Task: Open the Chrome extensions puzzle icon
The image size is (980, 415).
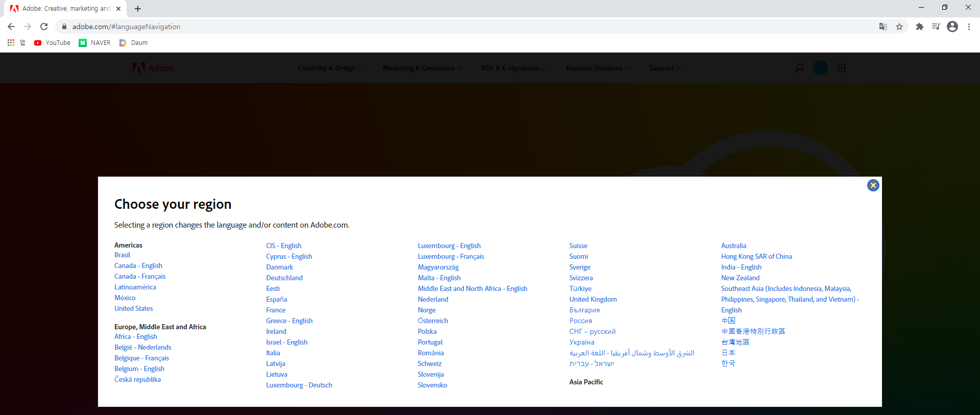Action: tap(920, 27)
